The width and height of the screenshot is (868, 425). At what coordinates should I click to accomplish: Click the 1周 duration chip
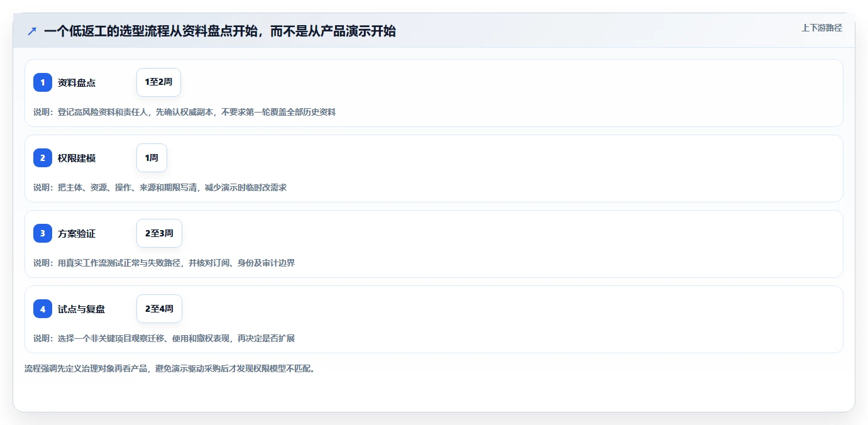pyautogui.click(x=151, y=158)
